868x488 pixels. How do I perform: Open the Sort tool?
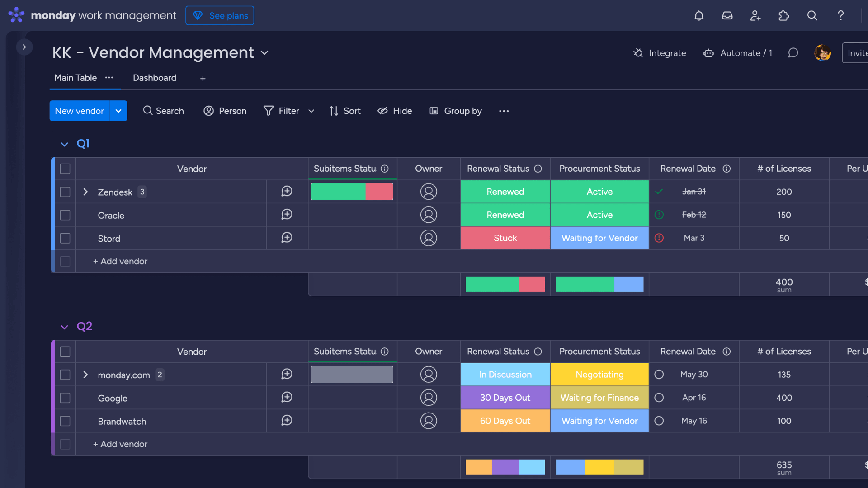point(345,111)
